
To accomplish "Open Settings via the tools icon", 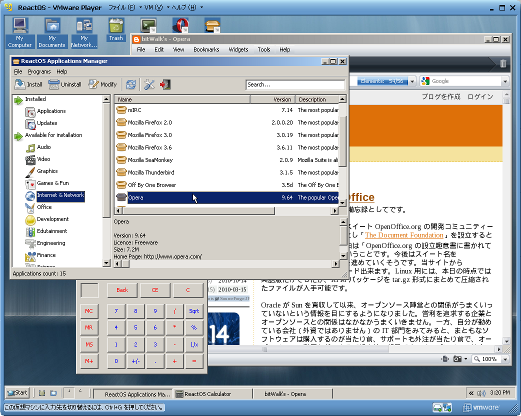I will (149, 84).
